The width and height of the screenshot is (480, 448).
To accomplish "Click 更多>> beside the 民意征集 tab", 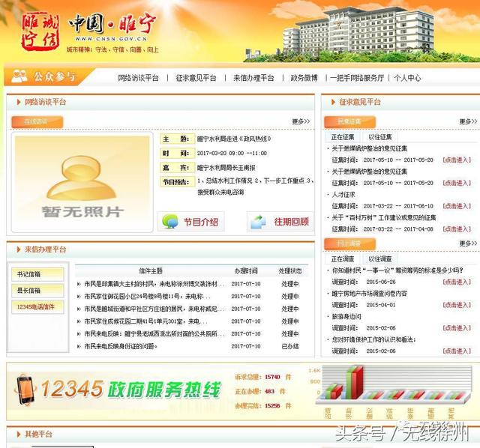I will point(468,121).
